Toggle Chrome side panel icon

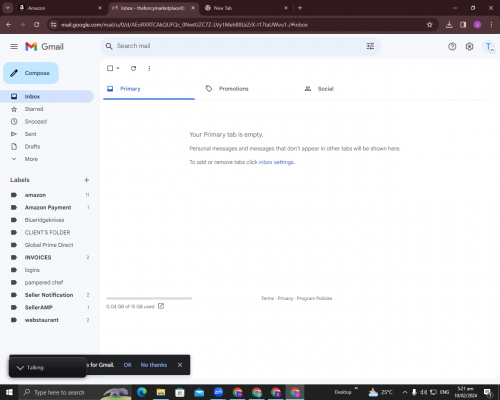coord(463,25)
